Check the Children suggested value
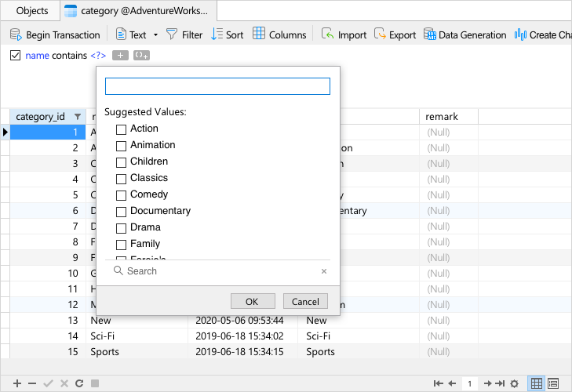Viewport: 572px width, 392px height. pyautogui.click(x=121, y=162)
